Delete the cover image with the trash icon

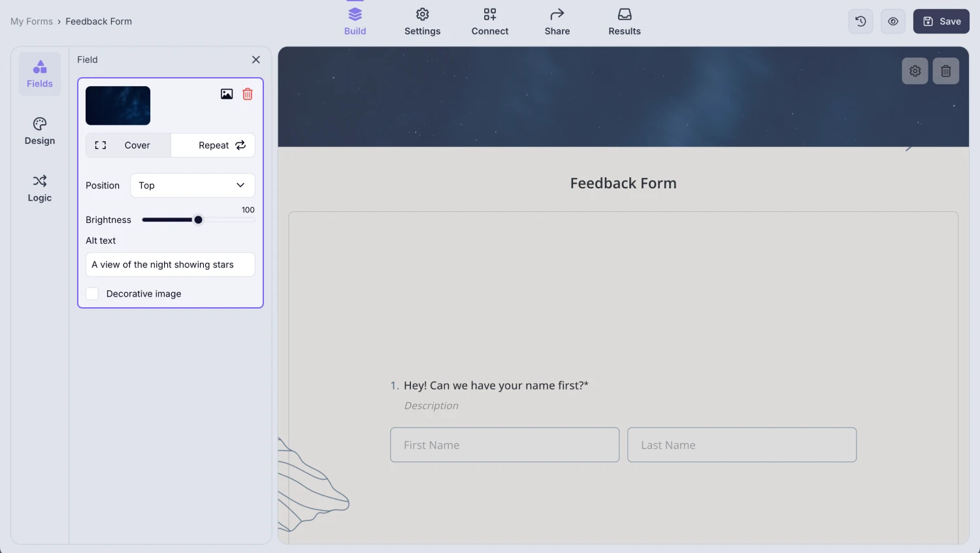[247, 93]
